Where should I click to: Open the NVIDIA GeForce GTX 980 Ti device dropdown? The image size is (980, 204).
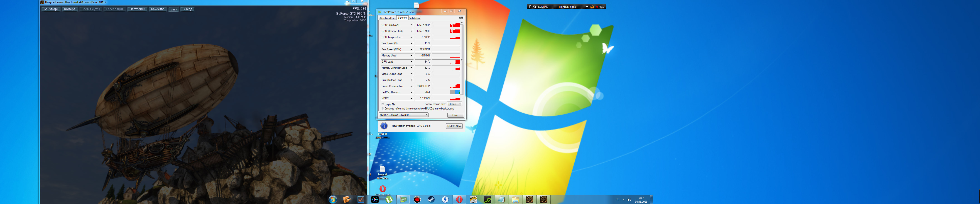click(x=404, y=115)
